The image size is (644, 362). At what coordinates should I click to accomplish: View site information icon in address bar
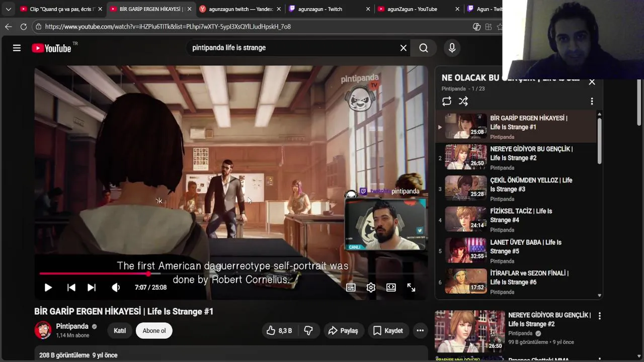coord(38,27)
